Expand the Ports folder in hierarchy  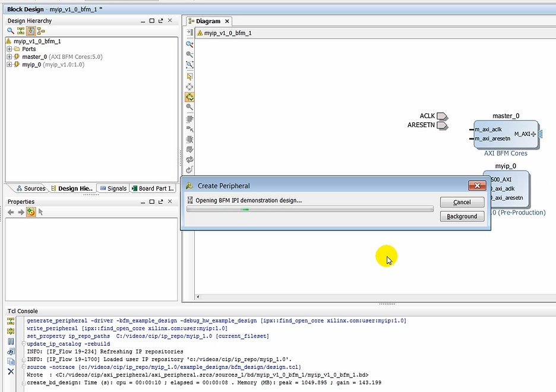pyautogui.click(x=10, y=49)
